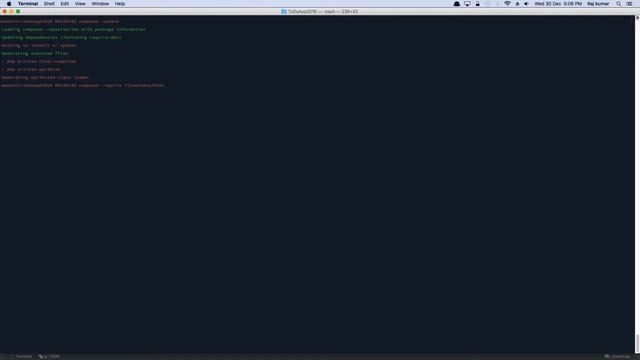640x360 pixels.
Task: Click the TODO tab in bottom bar
Action: pyautogui.click(x=49, y=356)
